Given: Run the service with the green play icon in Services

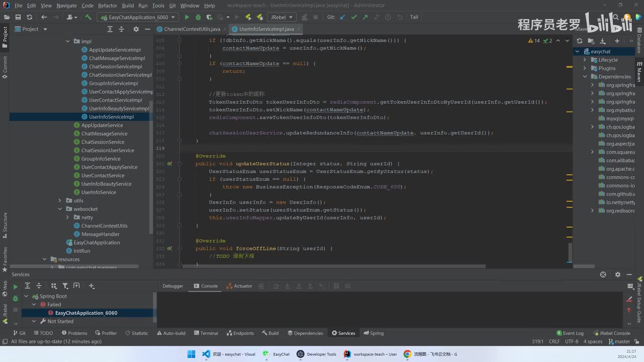Looking at the screenshot, I should 16,286.
